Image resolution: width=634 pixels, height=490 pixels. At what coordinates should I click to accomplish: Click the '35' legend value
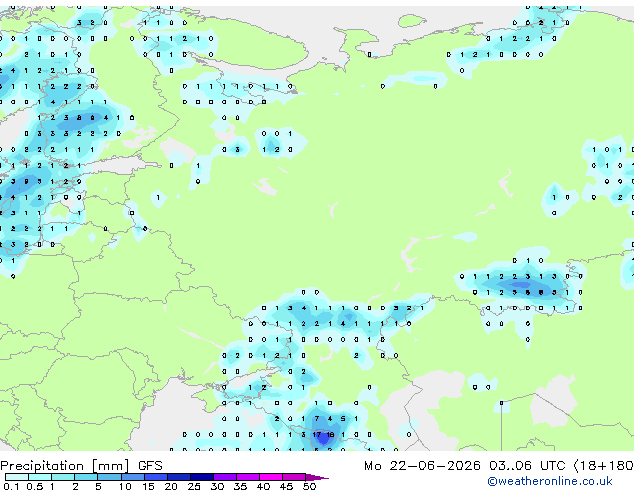point(240,486)
